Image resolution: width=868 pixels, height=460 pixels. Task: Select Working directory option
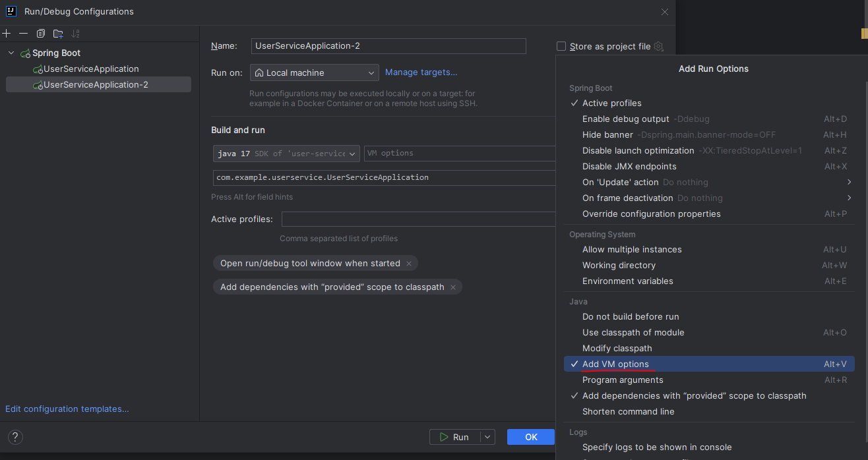(709, 266)
